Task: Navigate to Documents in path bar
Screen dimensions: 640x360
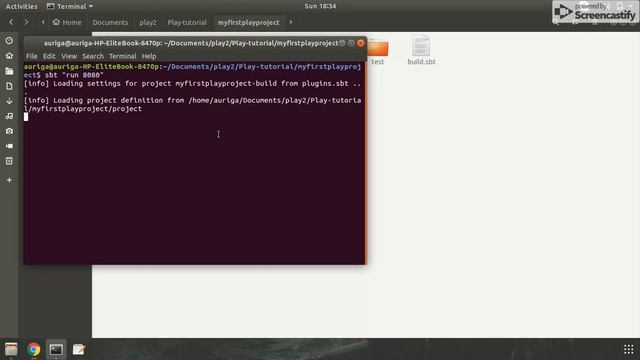Action: pyautogui.click(x=110, y=22)
